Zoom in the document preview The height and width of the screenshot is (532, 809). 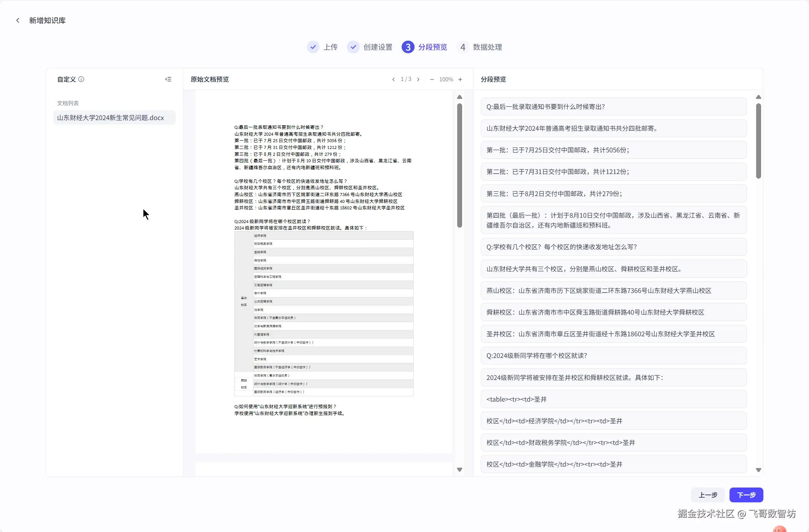coord(460,79)
